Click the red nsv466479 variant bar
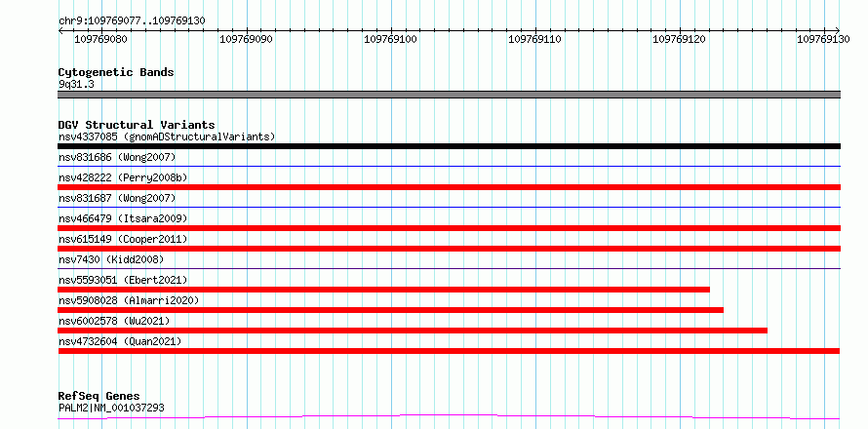The image size is (868, 429). (x=449, y=228)
